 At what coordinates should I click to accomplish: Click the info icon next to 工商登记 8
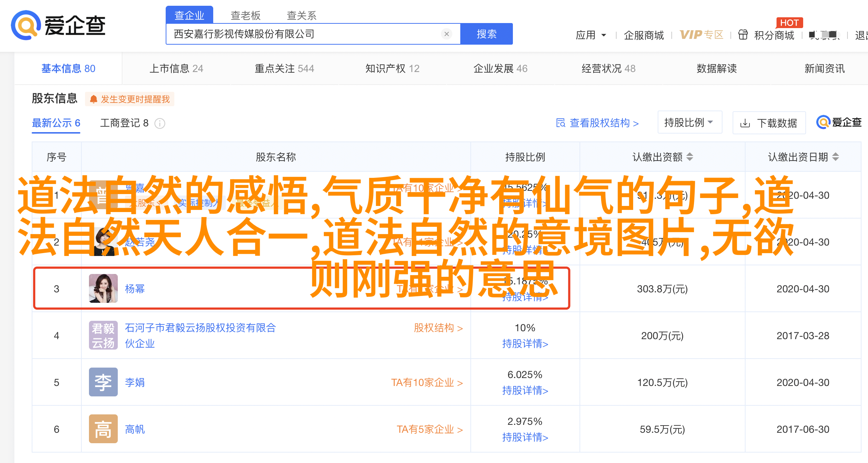coord(160,123)
